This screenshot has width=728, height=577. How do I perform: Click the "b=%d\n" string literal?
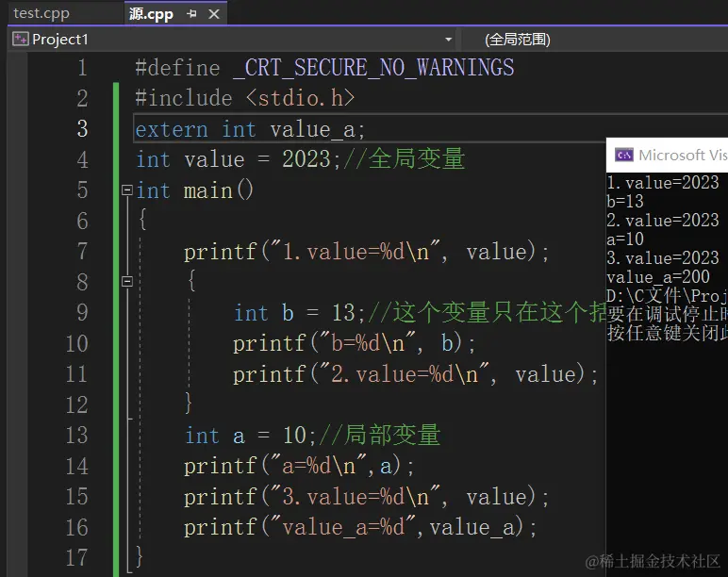[367, 344]
